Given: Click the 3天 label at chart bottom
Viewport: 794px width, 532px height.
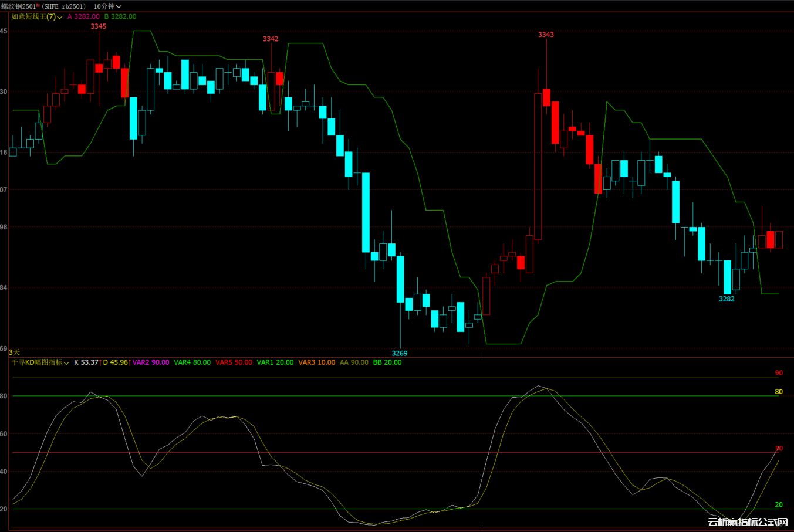Looking at the screenshot, I should point(14,352).
